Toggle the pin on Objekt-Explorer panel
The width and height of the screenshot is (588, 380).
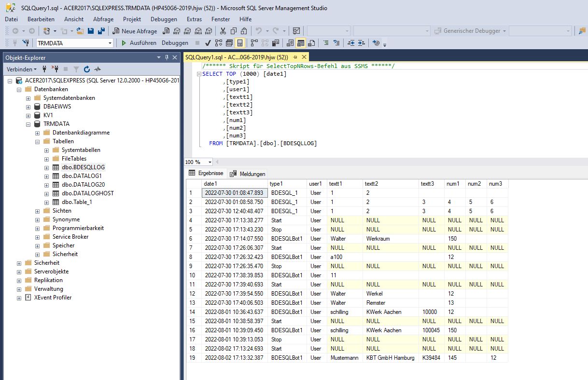[167, 57]
